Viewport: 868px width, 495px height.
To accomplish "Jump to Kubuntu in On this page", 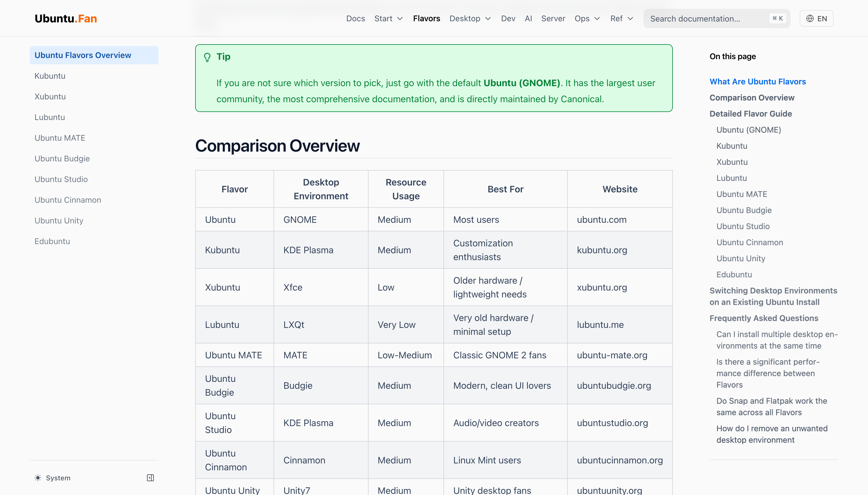I will [x=732, y=146].
